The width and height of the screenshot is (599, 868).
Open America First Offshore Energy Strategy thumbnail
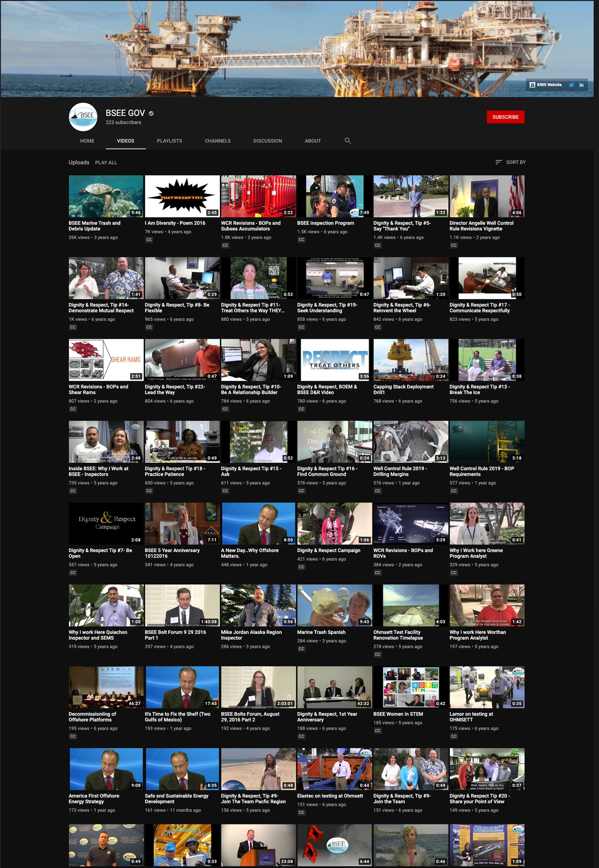point(106,769)
